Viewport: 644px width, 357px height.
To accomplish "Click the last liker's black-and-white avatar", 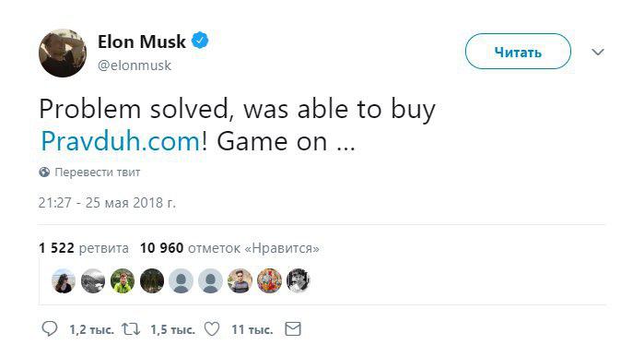I will [x=299, y=281].
